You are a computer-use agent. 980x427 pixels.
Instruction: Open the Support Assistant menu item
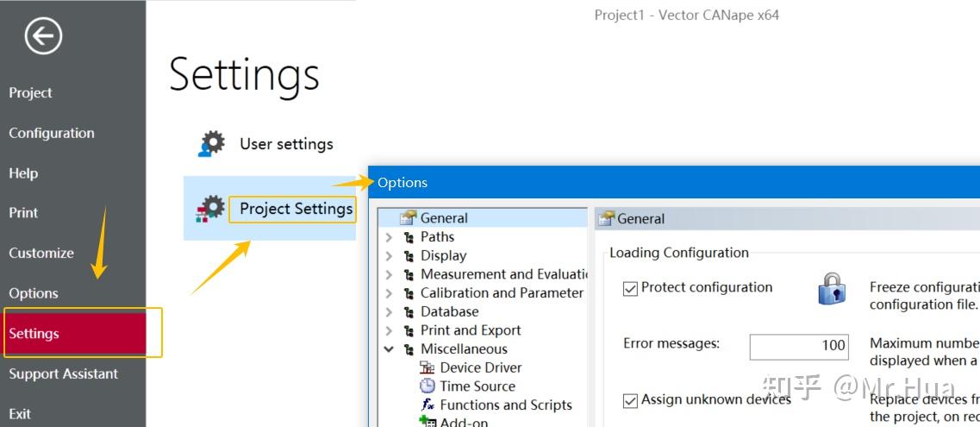[x=64, y=374]
